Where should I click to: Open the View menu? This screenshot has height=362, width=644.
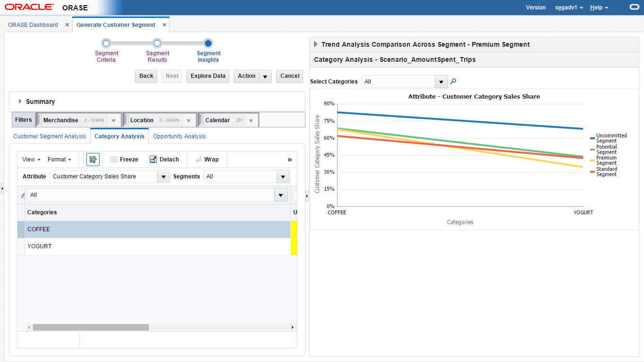pos(31,160)
